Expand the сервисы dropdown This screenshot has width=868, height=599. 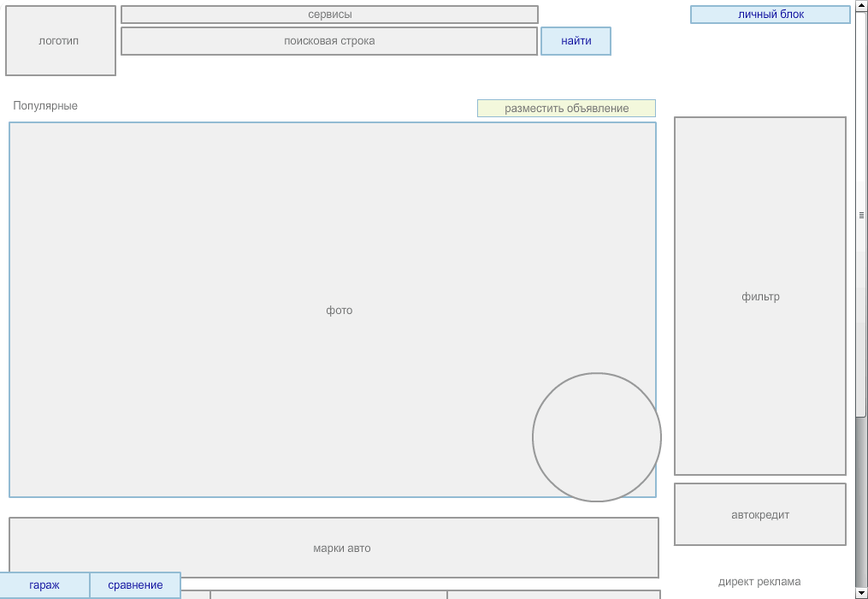click(328, 14)
